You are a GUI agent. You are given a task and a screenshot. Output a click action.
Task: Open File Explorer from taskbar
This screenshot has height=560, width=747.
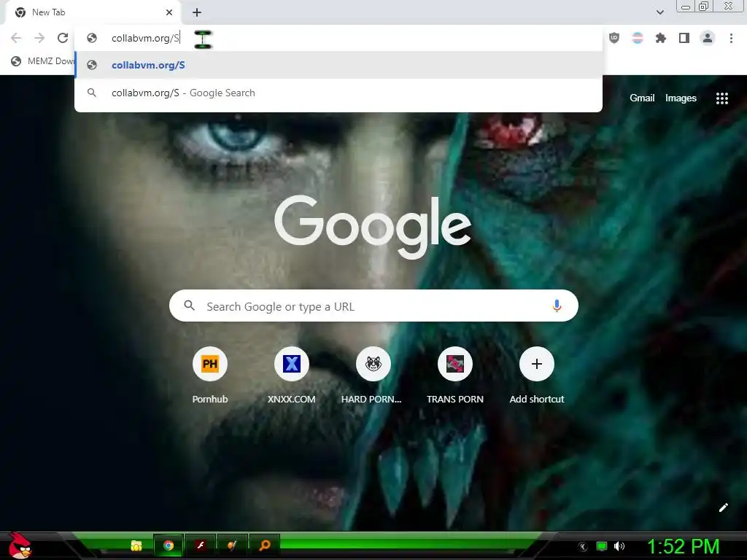click(x=136, y=545)
